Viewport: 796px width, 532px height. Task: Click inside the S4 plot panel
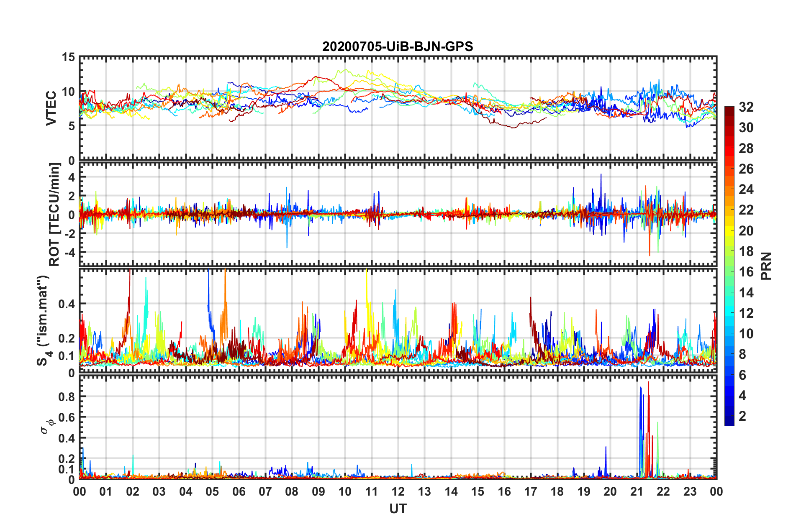tap(398, 320)
